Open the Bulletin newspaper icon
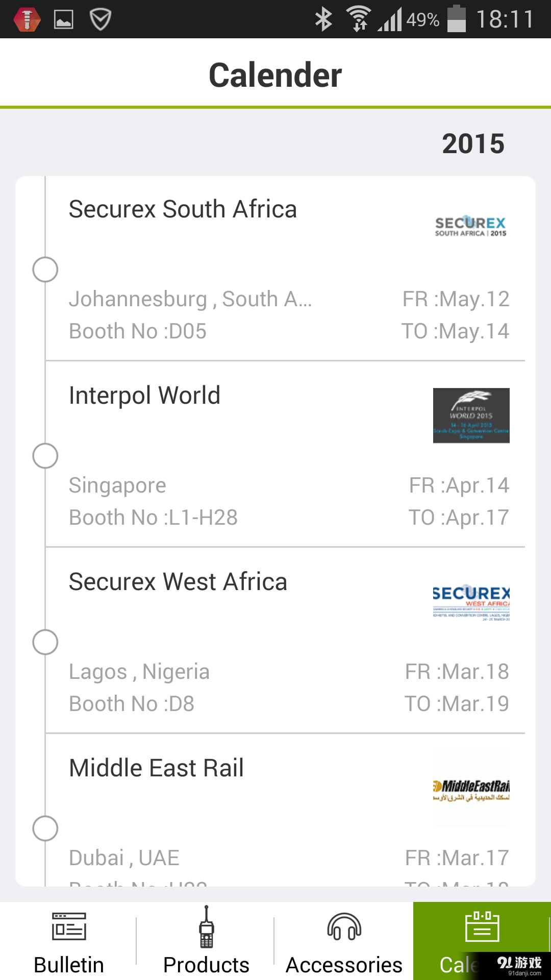This screenshot has height=980, width=551. tap(69, 926)
